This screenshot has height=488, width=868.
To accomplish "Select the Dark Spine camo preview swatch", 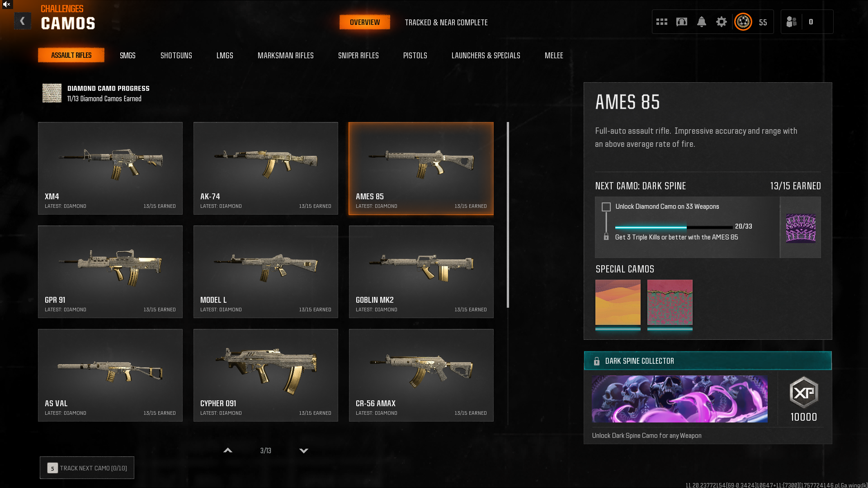I will click(x=801, y=228).
